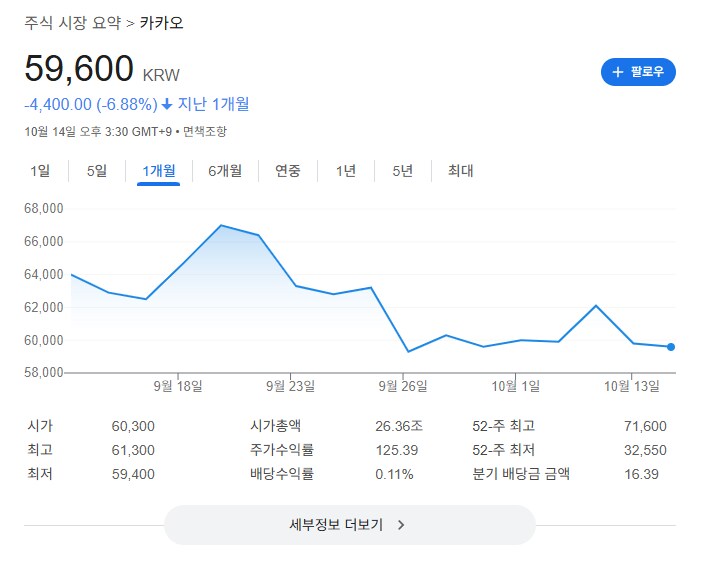
Task: Select the 5일 time range tab
Action: pyautogui.click(x=97, y=171)
